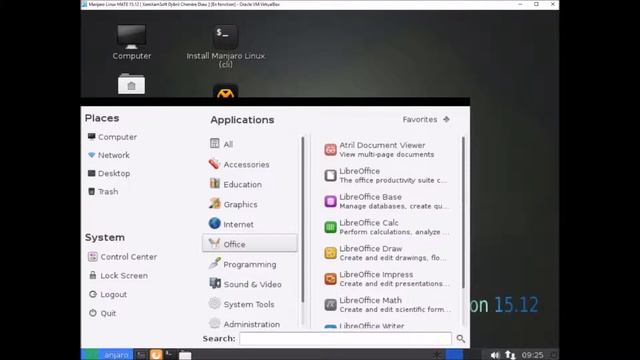Select the Office category
This screenshot has width=640, height=360.
tap(250, 244)
